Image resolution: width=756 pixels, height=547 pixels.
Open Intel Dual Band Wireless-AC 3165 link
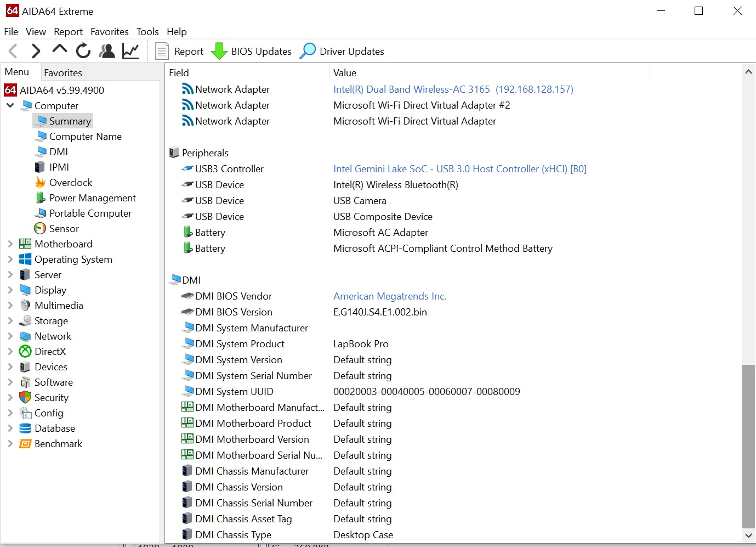[453, 89]
